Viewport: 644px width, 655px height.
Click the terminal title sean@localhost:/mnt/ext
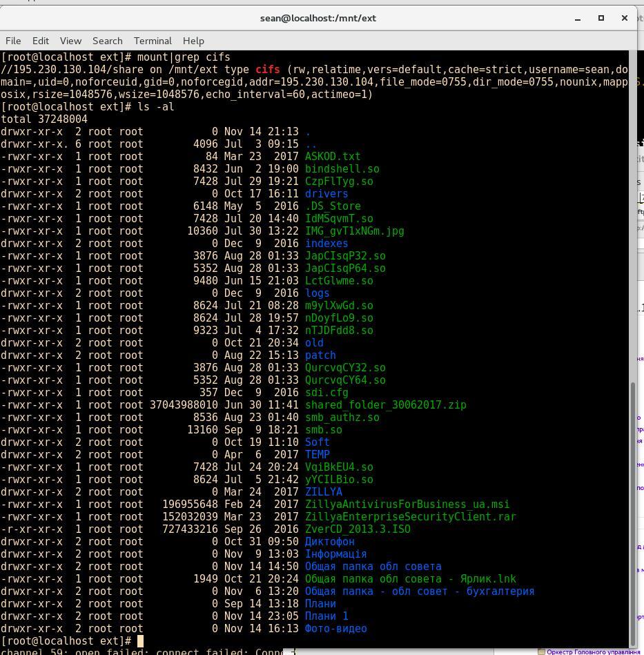point(318,18)
